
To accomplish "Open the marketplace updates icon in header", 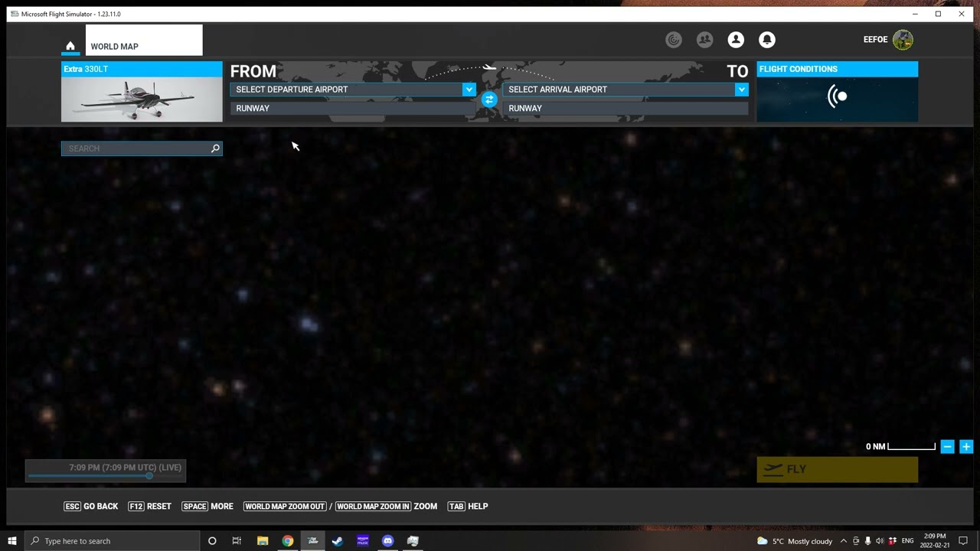I will coord(674,40).
